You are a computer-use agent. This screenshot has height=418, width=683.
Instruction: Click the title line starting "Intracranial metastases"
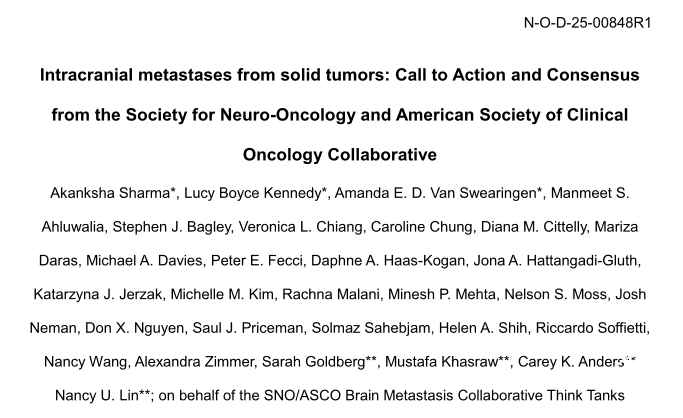tap(339, 75)
